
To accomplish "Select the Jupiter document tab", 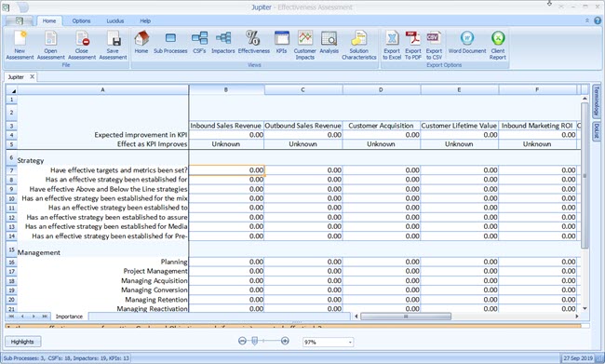I will coord(16,77).
